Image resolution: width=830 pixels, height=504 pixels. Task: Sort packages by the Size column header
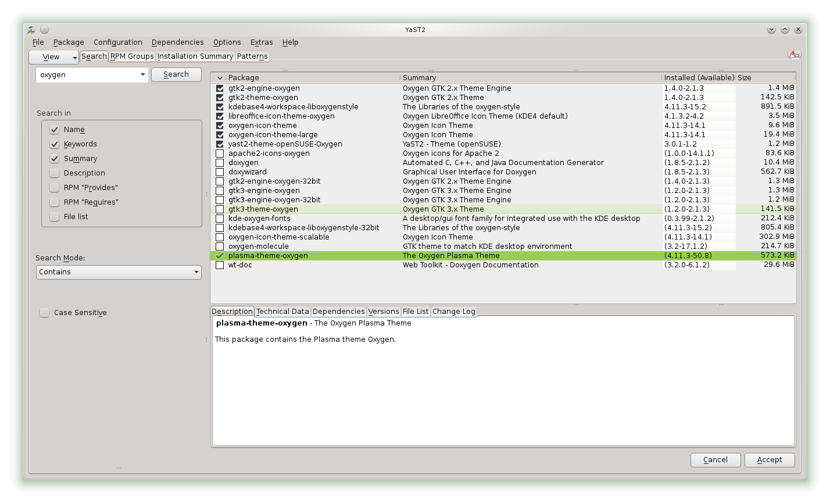tap(765, 78)
